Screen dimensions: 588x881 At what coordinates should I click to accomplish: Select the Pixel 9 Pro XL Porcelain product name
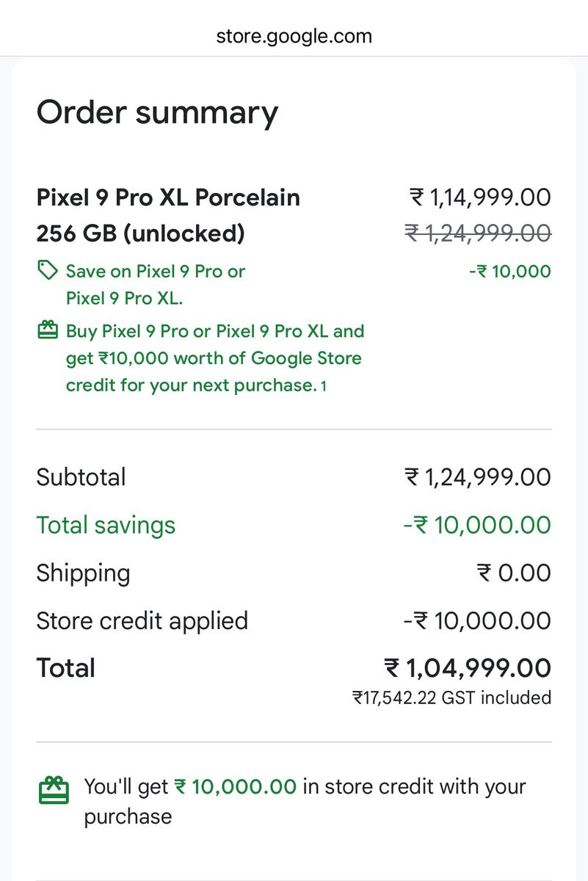coord(168,197)
